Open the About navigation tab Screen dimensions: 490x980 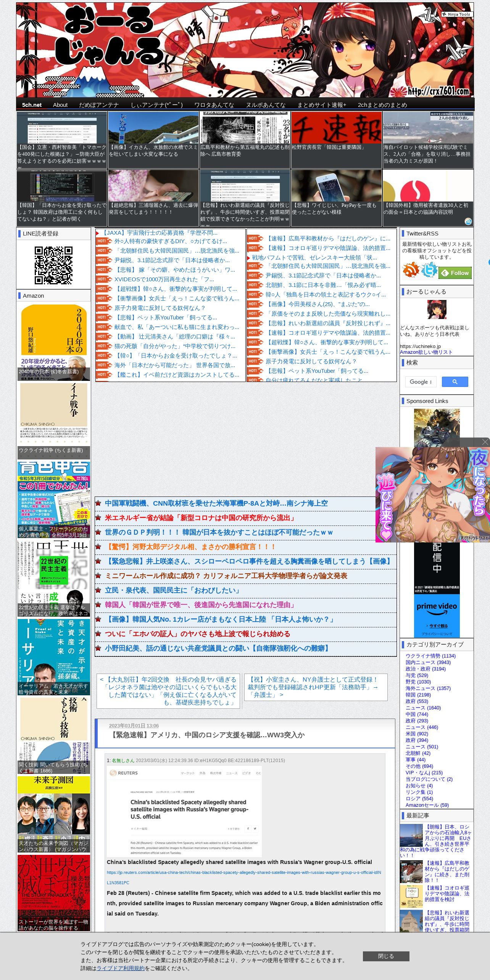coord(60,105)
